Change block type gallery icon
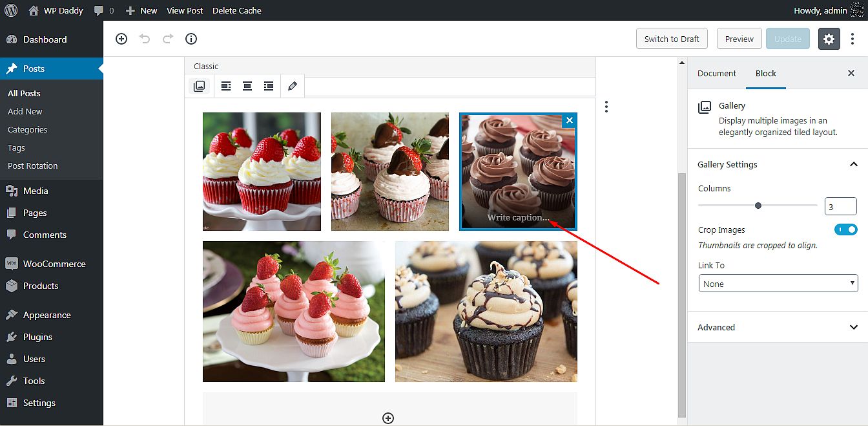 pyautogui.click(x=200, y=86)
